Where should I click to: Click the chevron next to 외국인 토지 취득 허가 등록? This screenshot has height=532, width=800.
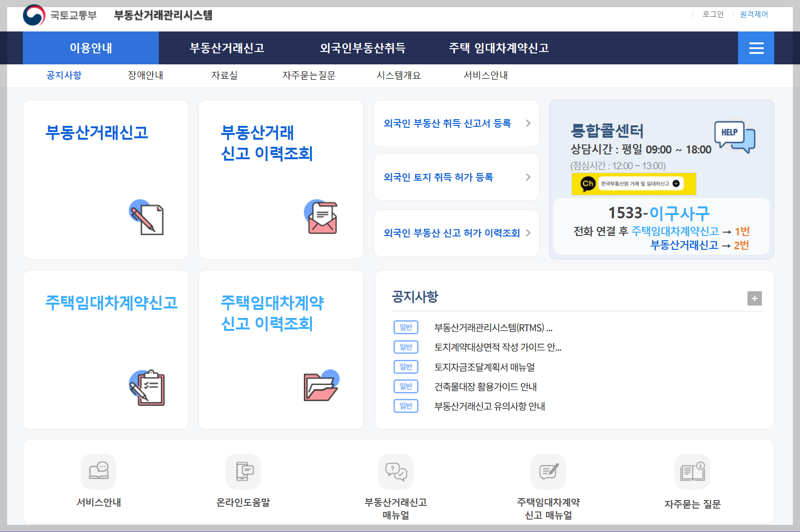tap(528, 177)
